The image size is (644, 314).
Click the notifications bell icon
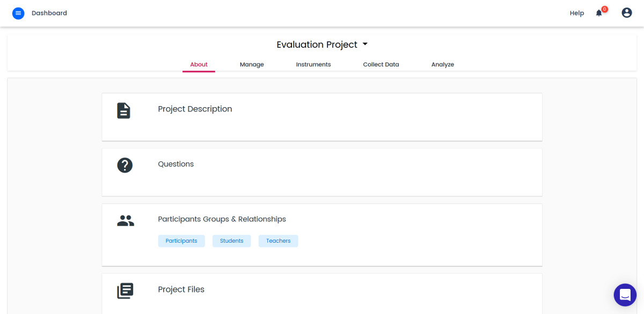pos(599,13)
